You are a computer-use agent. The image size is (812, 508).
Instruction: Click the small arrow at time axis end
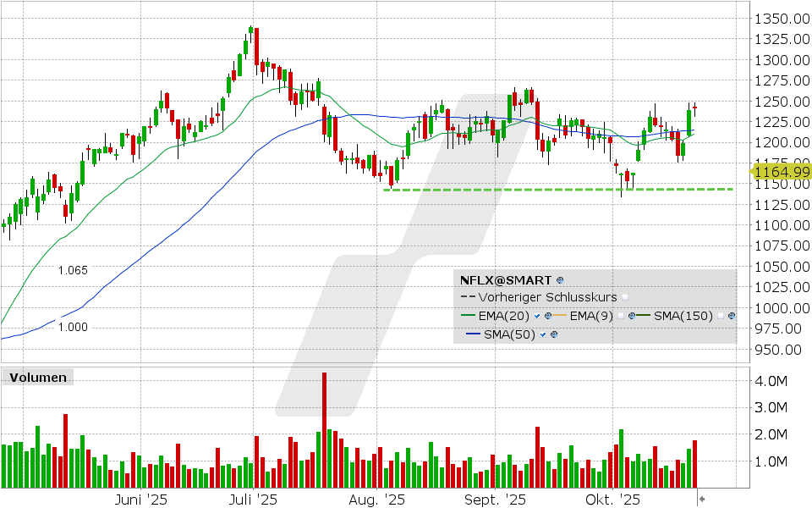tap(701, 500)
